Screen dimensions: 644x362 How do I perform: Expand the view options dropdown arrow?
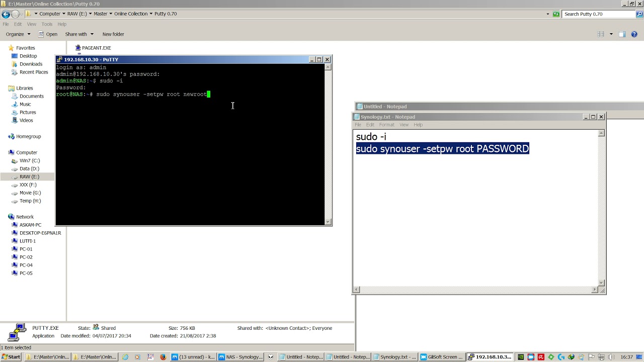tap(611, 34)
